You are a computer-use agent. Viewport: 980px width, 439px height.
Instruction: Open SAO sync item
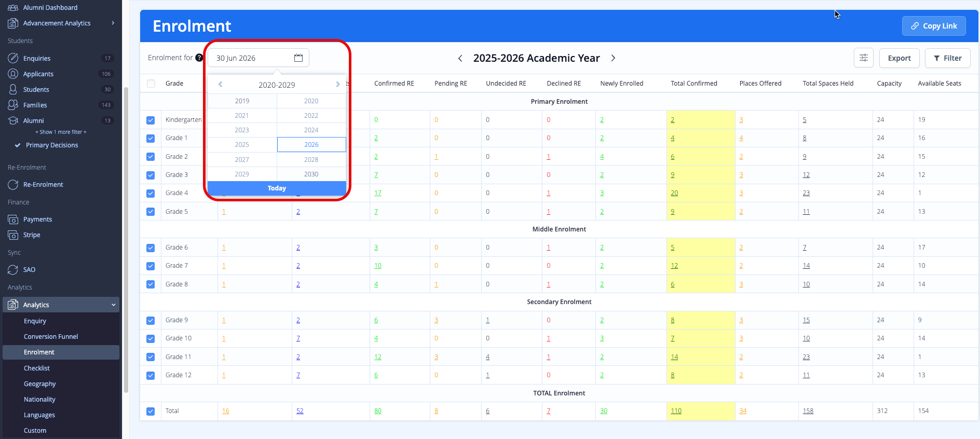[29, 270]
